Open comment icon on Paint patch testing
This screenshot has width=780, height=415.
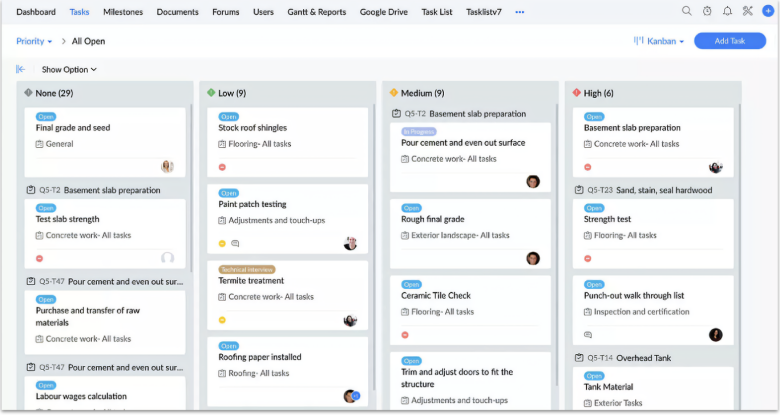click(x=235, y=243)
